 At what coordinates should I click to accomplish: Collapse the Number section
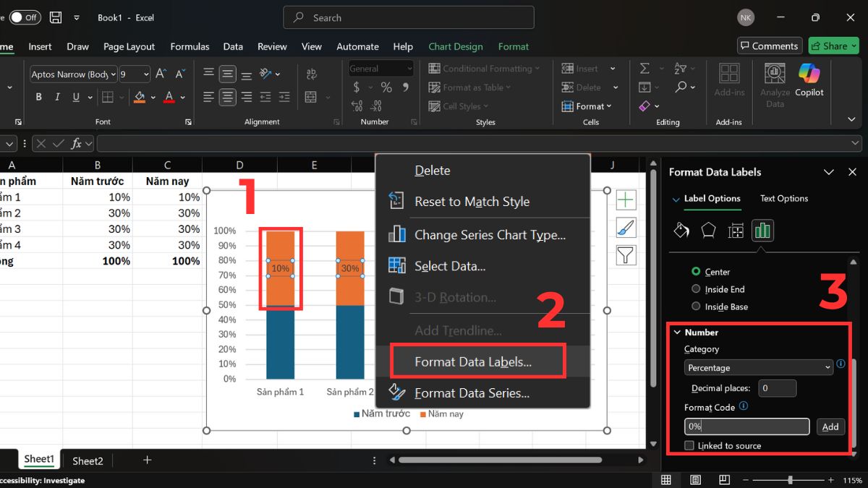(x=678, y=333)
